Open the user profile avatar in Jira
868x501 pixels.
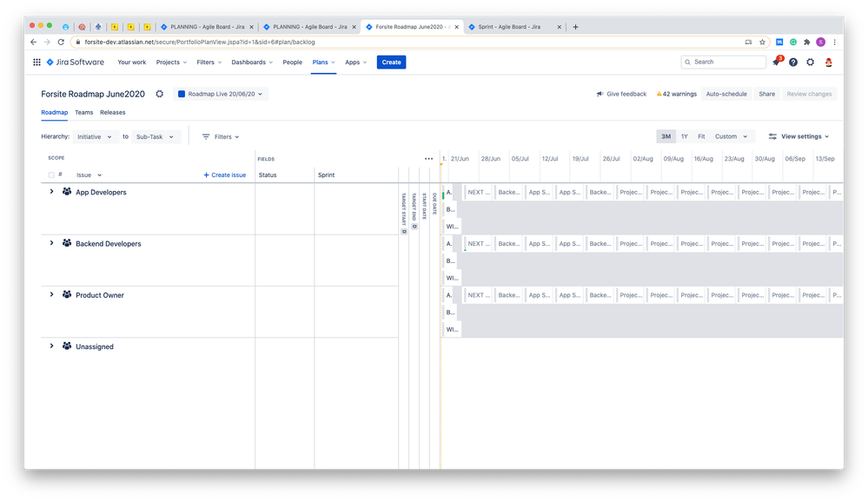pos(829,63)
